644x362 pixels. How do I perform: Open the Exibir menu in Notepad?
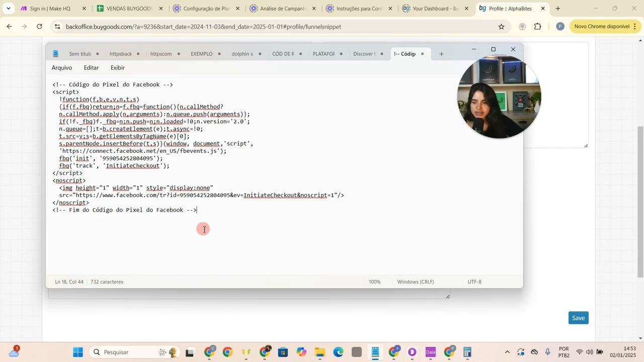[x=118, y=68]
